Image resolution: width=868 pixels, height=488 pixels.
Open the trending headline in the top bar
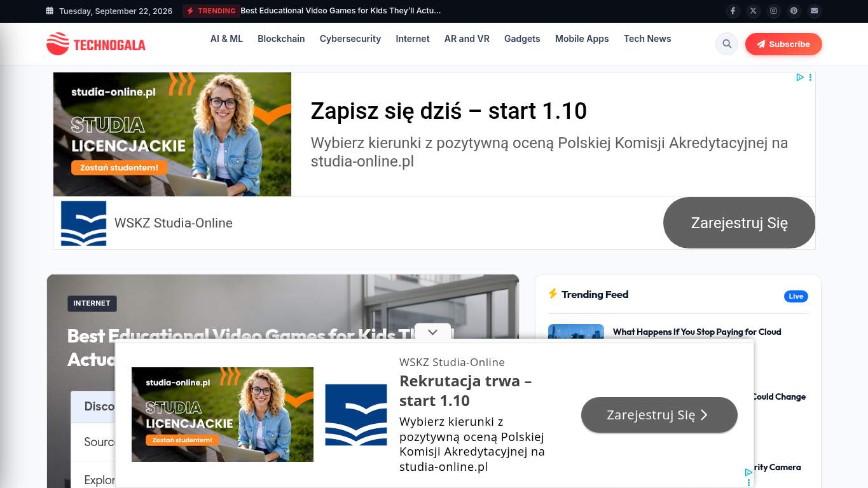click(341, 11)
